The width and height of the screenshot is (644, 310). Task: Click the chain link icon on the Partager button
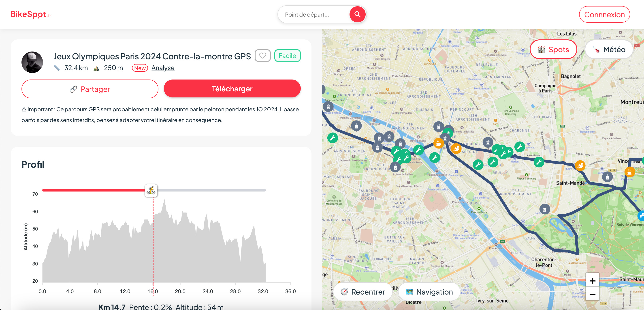coord(74,89)
